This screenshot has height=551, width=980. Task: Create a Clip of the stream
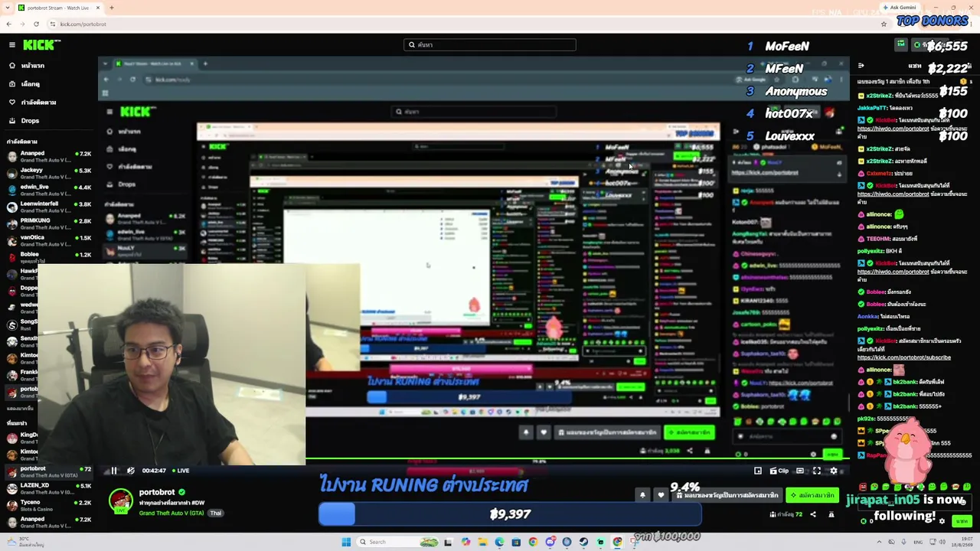(x=779, y=471)
